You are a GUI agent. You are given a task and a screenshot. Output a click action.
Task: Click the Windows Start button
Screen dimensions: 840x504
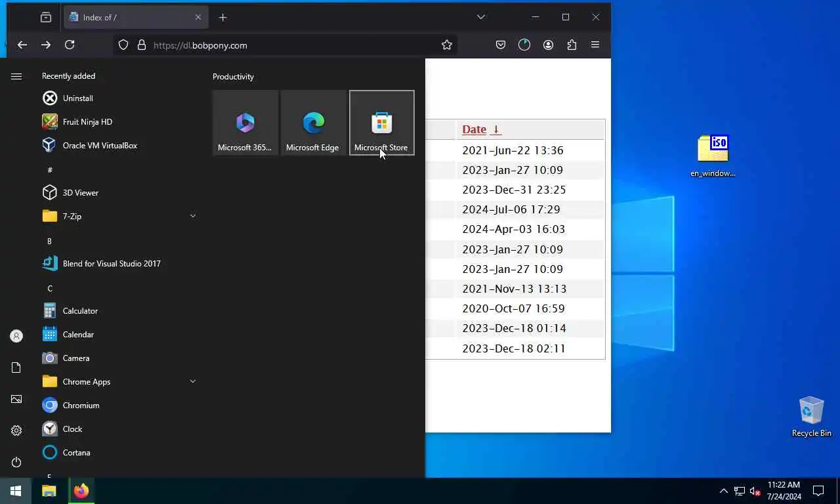pos(16,491)
